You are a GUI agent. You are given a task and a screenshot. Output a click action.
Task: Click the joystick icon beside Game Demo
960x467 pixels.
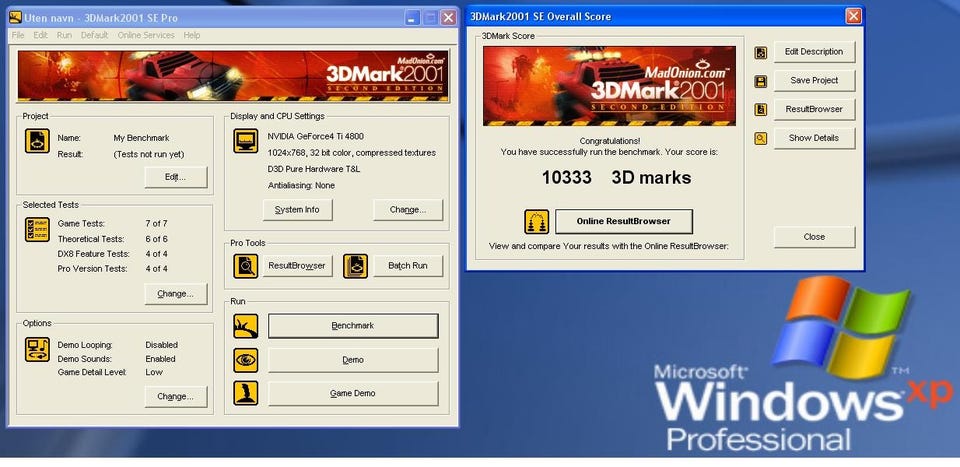click(246, 394)
